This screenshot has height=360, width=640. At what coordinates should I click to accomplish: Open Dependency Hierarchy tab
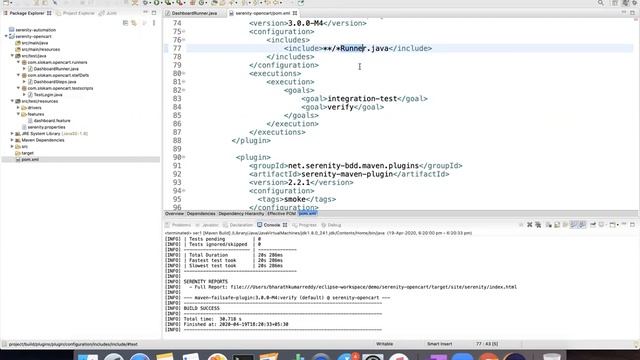241,213
